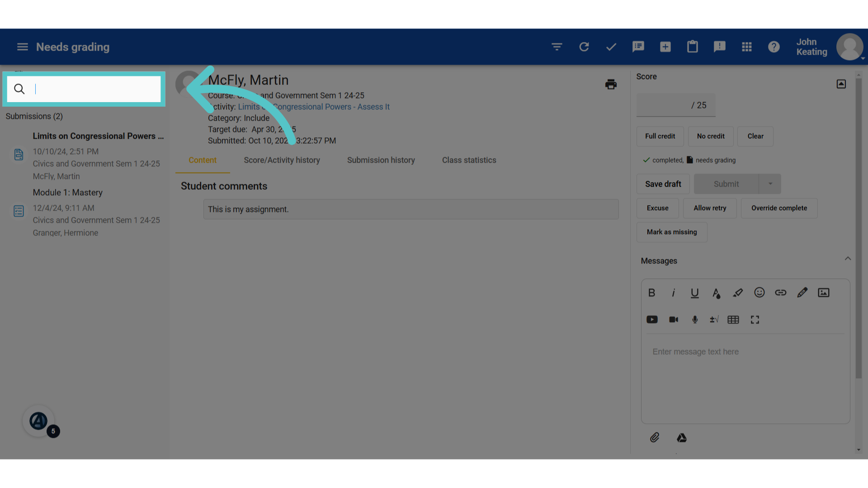Refresh the needs grading list
This screenshot has width=868, height=488.
pos(584,47)
